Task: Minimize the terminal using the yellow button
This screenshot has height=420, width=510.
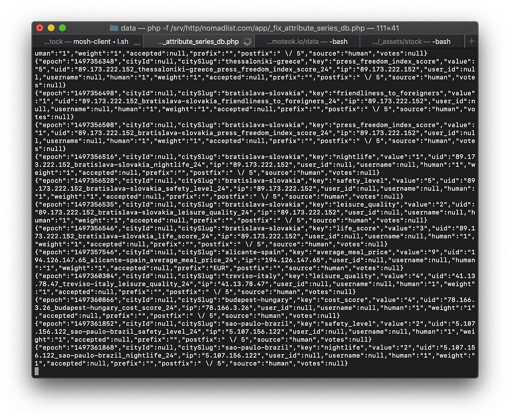Action: [x=51, y=28]
